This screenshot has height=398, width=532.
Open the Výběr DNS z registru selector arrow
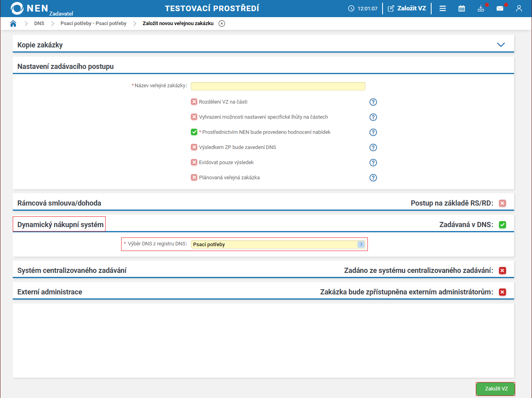361,245
